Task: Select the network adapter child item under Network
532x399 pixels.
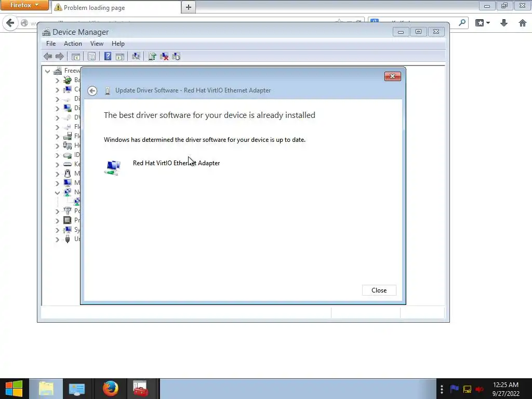Action: 77,201
